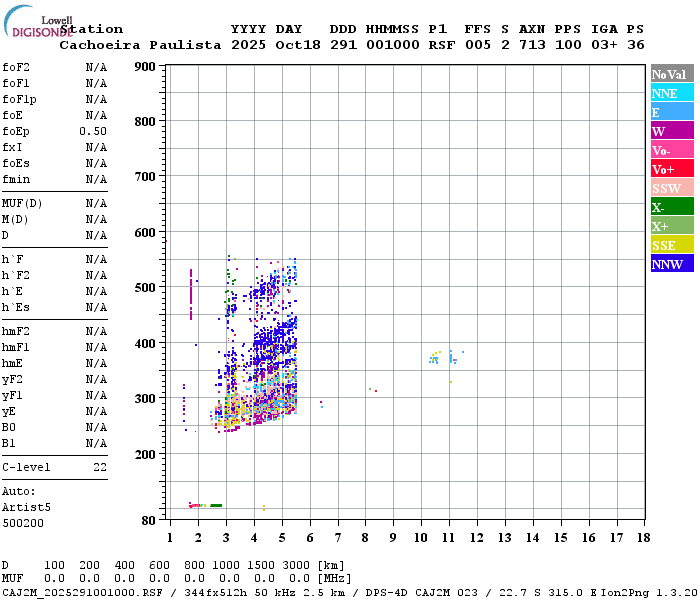This screenshot has width=700, height=600.
Task: Click the date value Oct18
Action: (x=298, y=45)
